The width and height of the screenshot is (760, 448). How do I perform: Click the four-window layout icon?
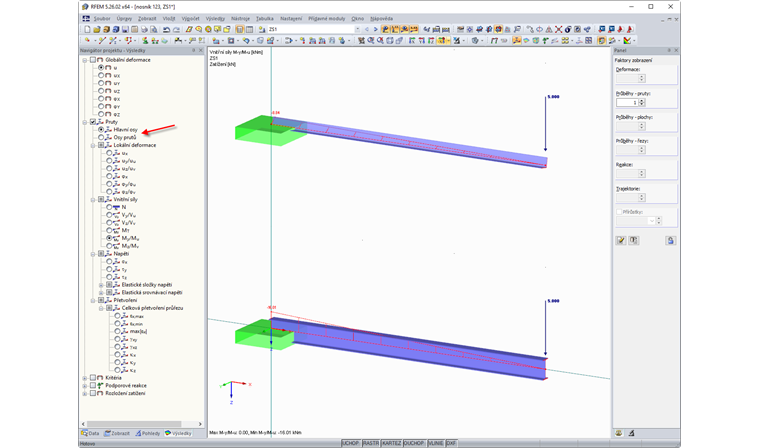[588, 40]
